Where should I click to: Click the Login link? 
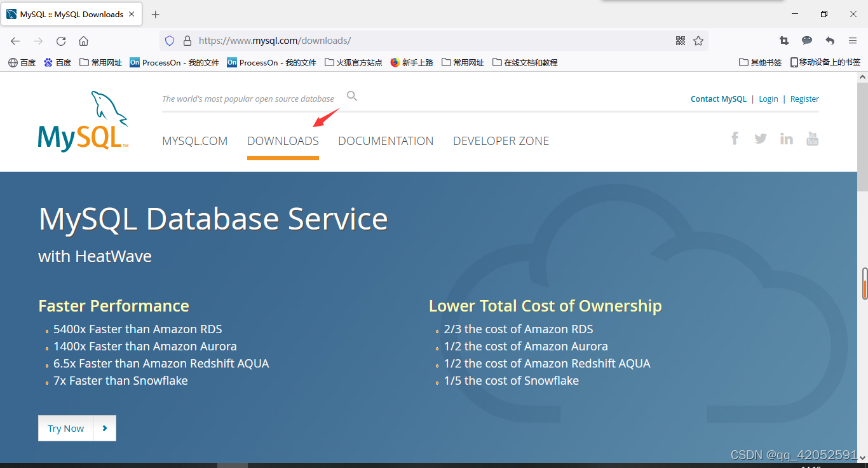(x=768, y=99)
